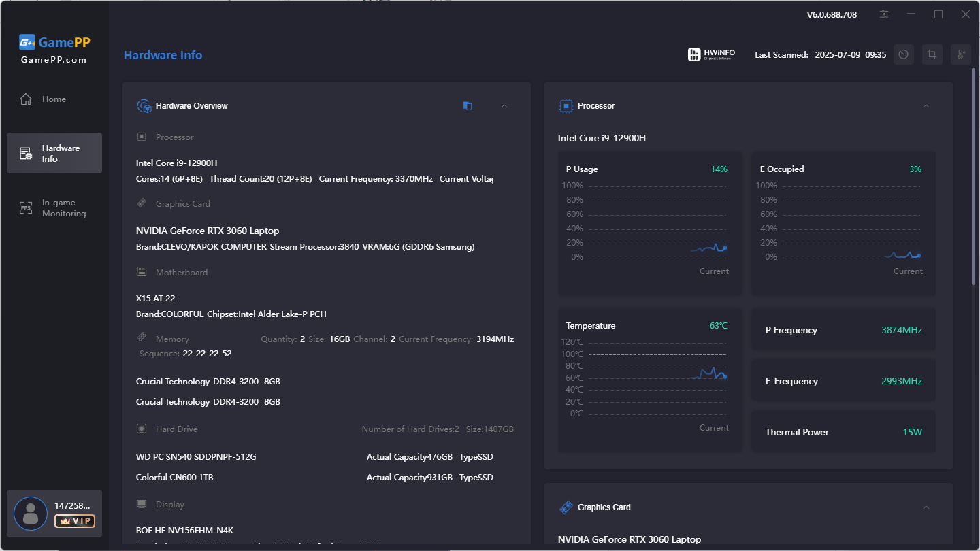Viewport: 980px width, 551px height.
Task: Collapse the Hardware Overview panel
Action: tap(504, 106)
